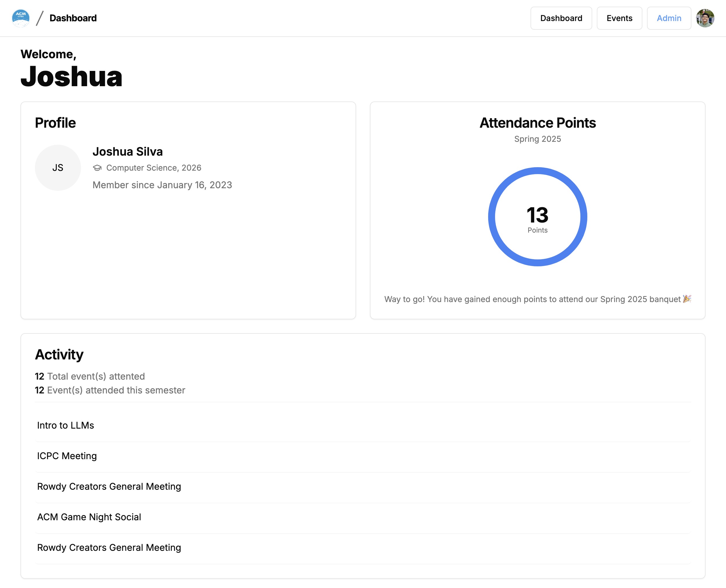
Task: Click the Computer Science, 2026 major text
Action: tap(154, 168)
